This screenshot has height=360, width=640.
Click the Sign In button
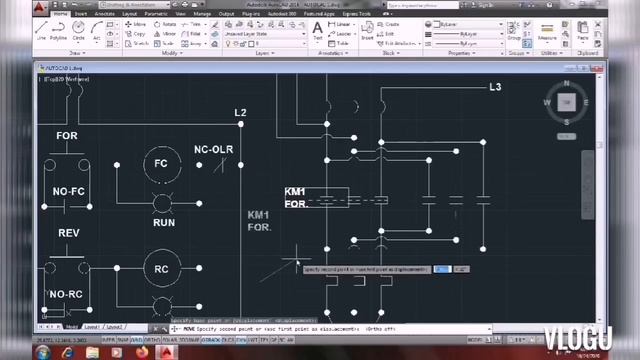[482, 5]
